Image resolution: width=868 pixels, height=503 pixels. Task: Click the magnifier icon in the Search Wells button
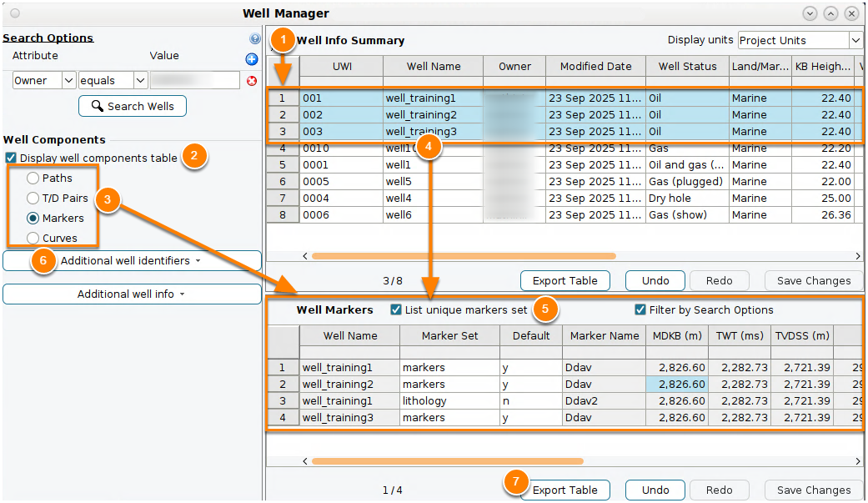click(x=97, y=106)
